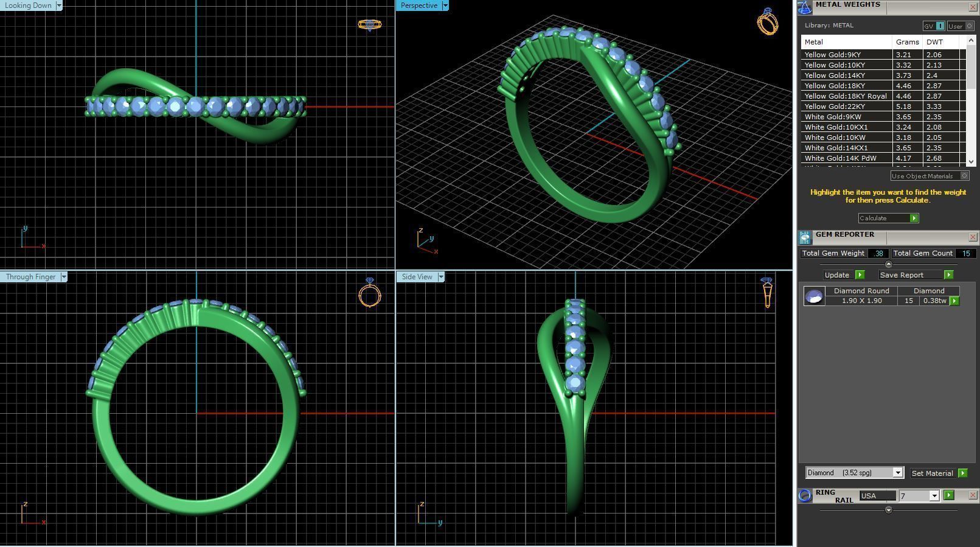Close the Ring Rail panel
The width and height of the screenshot is (980, 547).
[x=973, y=495]
